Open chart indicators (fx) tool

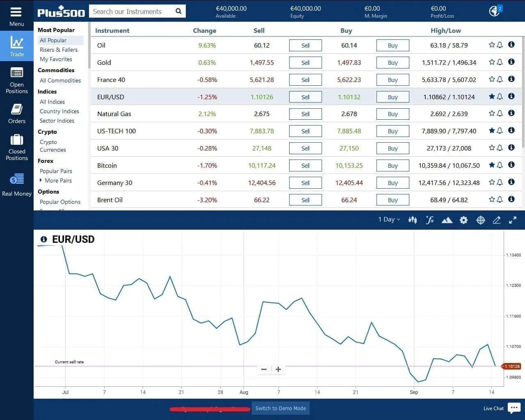tap(429, 220)
